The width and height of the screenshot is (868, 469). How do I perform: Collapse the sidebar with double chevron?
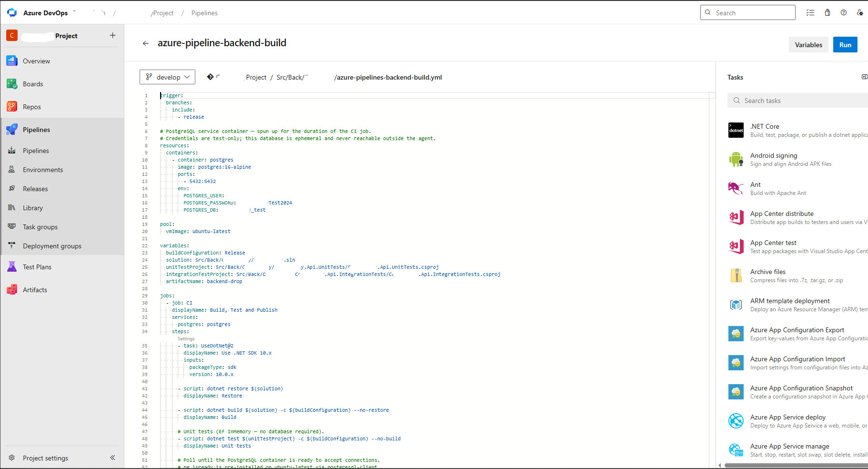(x=113, y=458)
